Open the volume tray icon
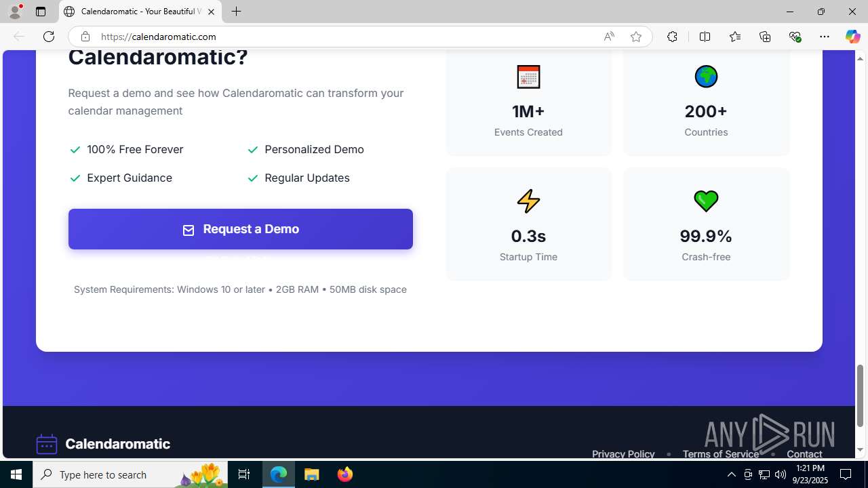Viewport: 868px width, 488px height. (780, 474)
